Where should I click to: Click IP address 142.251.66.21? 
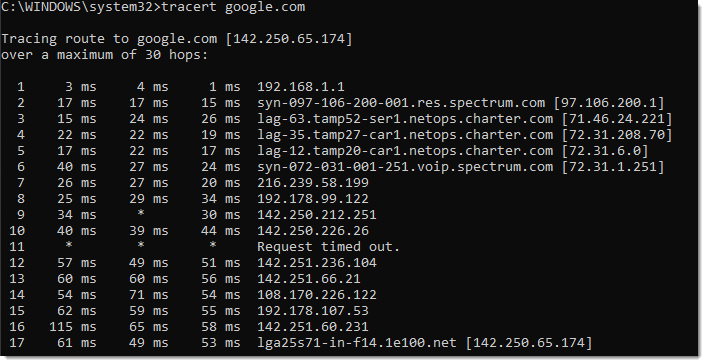309,279
